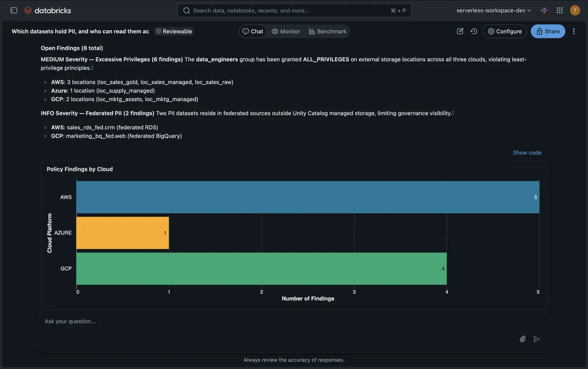Focus the Ask your question input
This screenshot has height=369, width=588.
click(294, 331)
